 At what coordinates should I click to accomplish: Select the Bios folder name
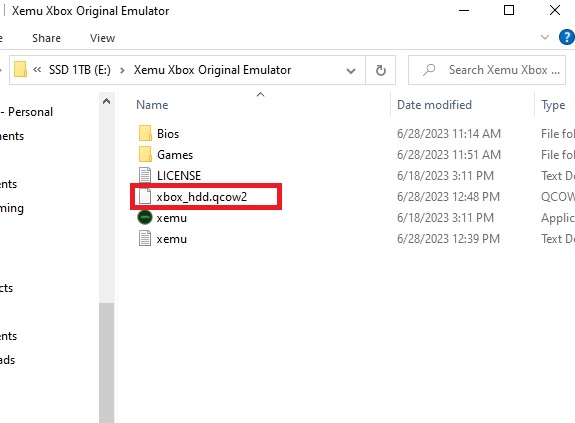168,134
